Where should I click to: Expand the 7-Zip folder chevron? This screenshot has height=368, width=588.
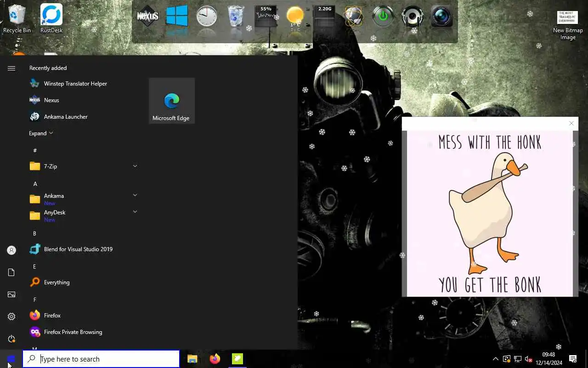click(x=135, y=166)
